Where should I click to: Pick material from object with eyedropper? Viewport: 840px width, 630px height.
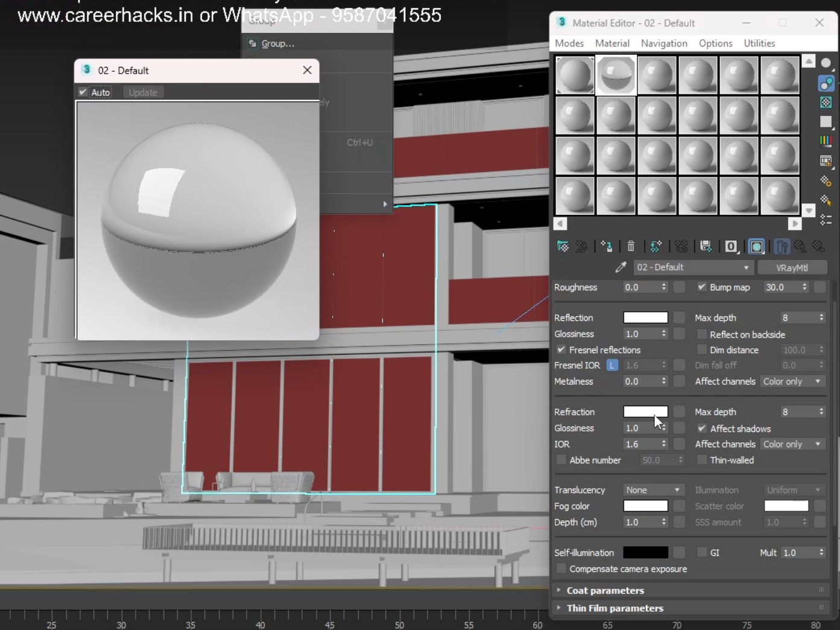tap(620, 267)
